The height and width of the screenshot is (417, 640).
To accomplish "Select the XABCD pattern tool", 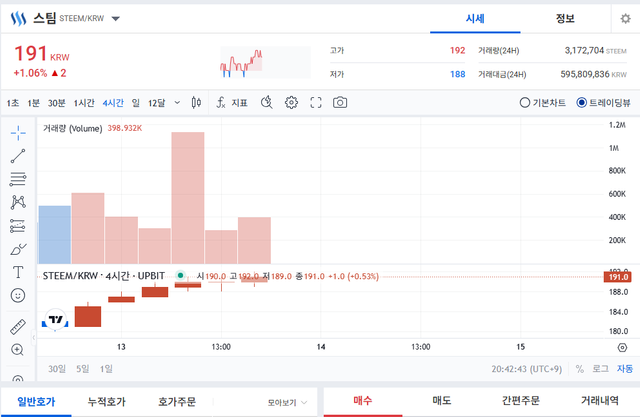I will [x=18, y=202].
